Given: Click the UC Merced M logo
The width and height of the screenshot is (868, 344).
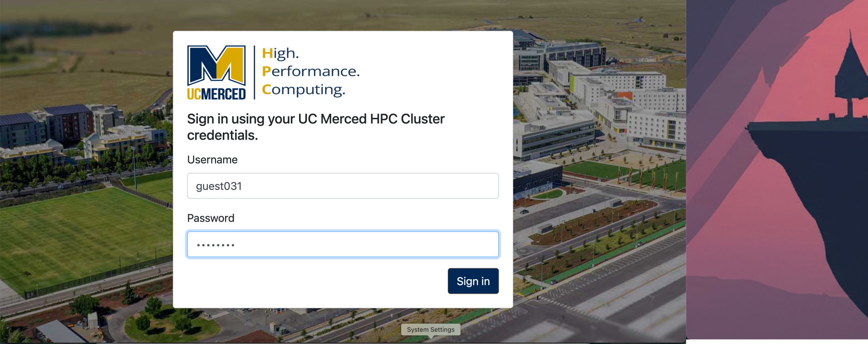Looking at the screenshot, I should point(216,65).
